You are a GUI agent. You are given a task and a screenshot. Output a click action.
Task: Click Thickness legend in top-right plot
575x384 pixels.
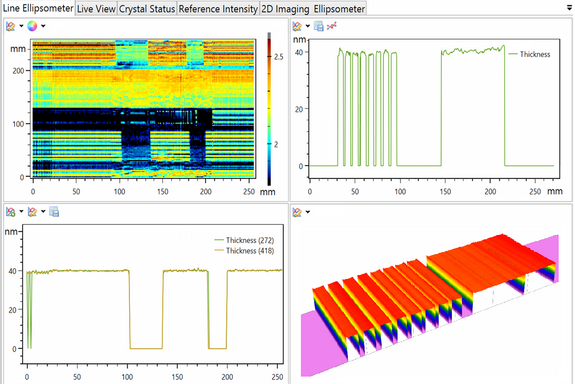530,54
